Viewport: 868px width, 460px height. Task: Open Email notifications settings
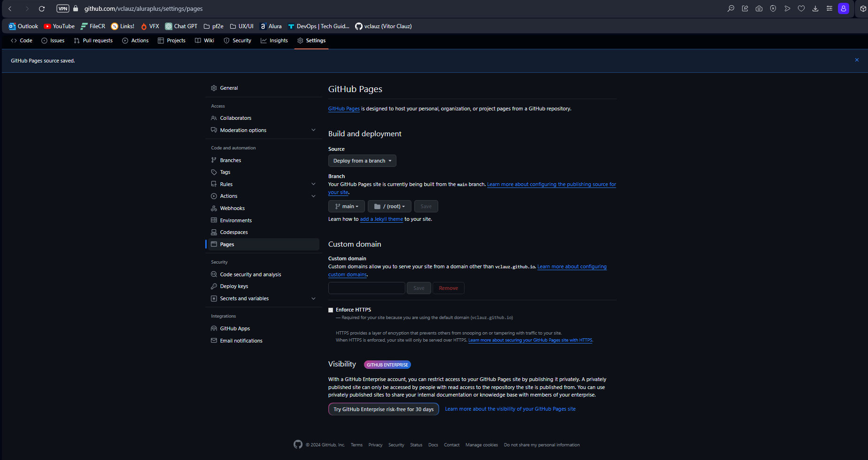click(263, 341)
